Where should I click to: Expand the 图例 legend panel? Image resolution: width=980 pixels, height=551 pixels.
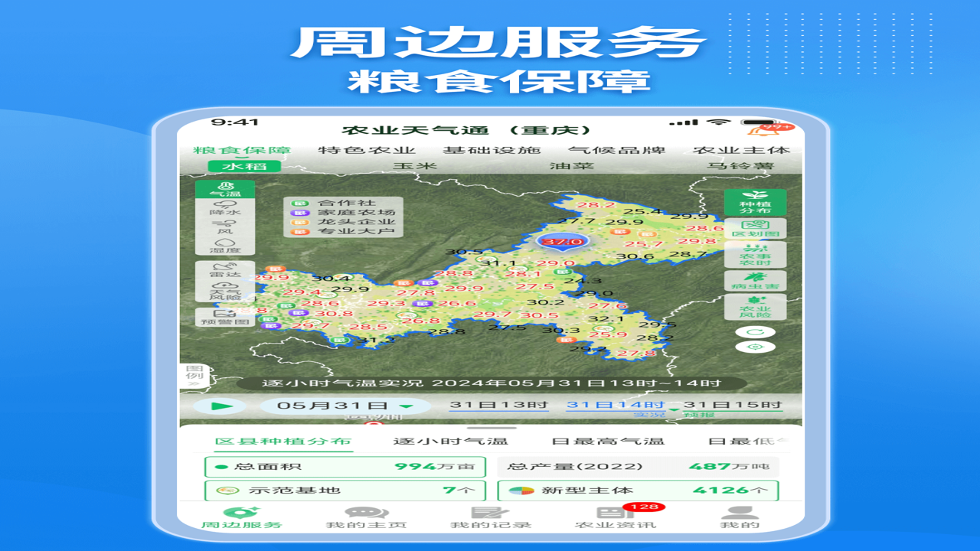click(x=193, y=375)
